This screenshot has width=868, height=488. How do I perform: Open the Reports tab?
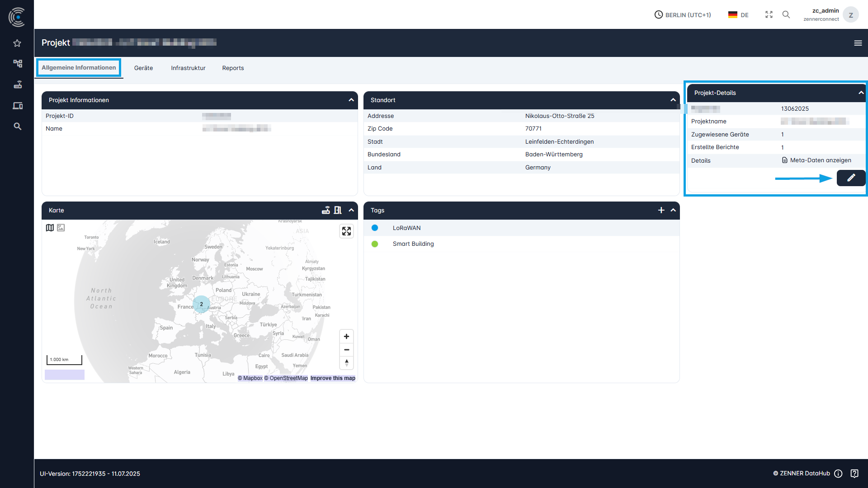coord(233,68)
